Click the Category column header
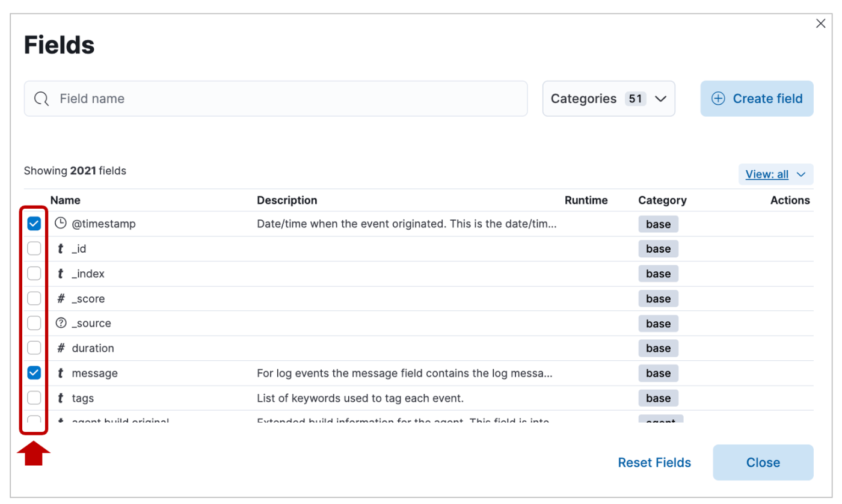The height and width of the screenshot is (504, 842). 662,200
